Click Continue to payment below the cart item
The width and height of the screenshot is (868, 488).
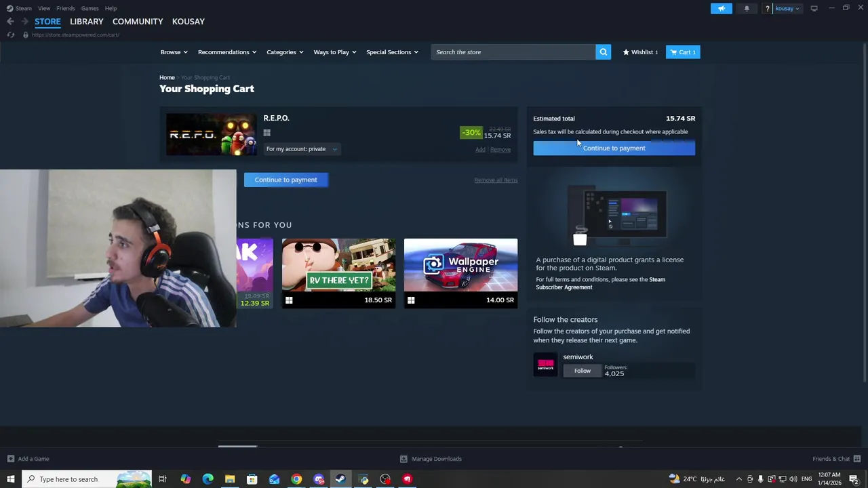click(285, 180)
